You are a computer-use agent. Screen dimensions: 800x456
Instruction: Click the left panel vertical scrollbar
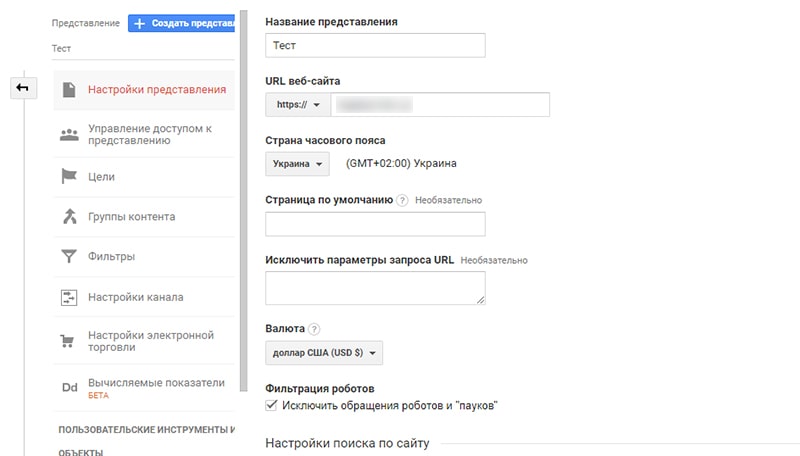243,201
